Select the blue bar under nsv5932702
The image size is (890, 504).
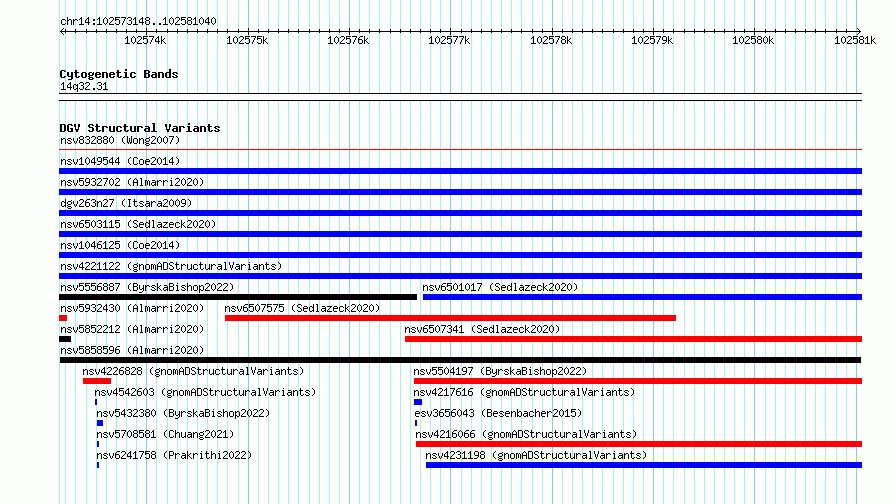point(460,192)
